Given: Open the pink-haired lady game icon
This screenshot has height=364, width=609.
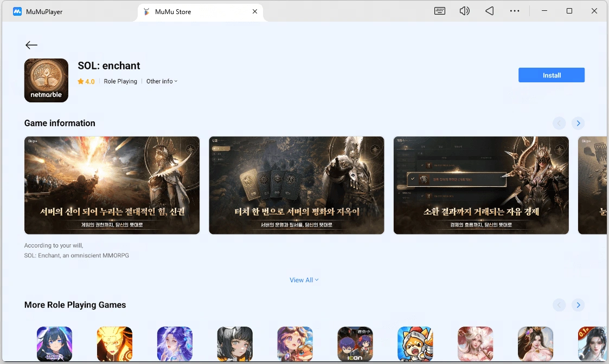Looking at the screenshot, I should pos(476,344).
